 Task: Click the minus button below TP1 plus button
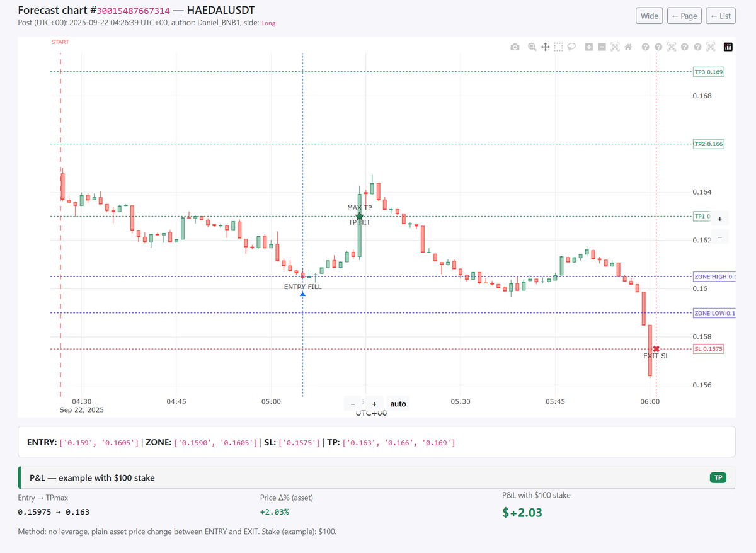[719, 236]
